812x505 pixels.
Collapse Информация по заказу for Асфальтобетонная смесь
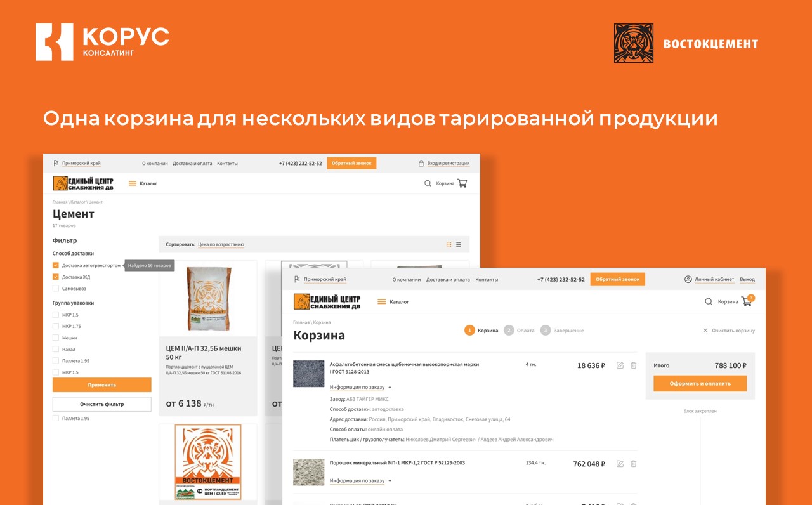[x=361, y=387]
